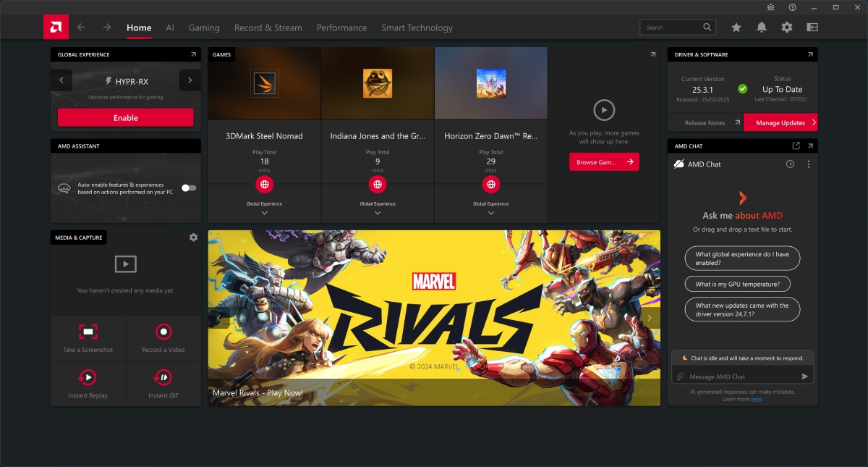Go forward with the right arrow
868x467 pixels.
[107, 28]
